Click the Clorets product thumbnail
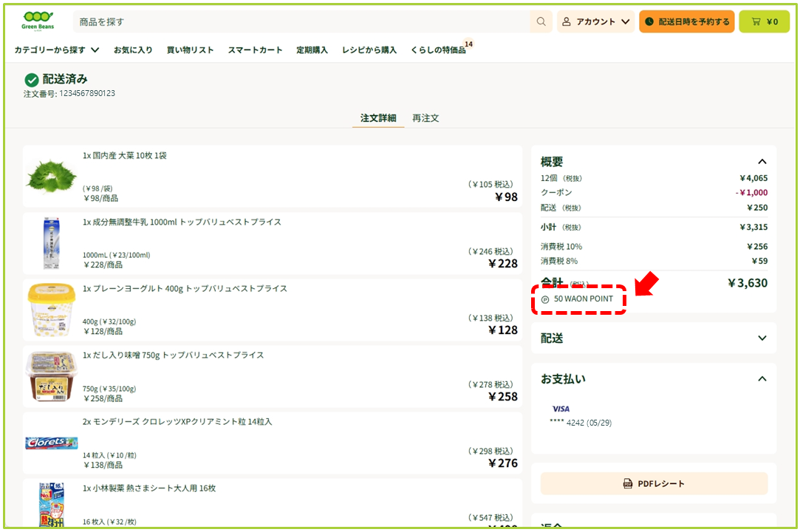Image resolution: width=800 pixels, height=532 pixels. coord(52,443)
